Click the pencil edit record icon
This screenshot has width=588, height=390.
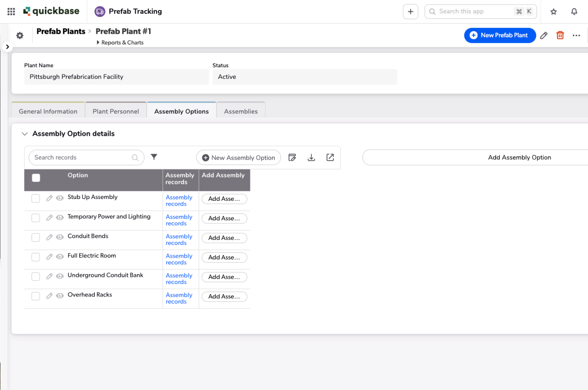pyautogui.click(x=543, y=36)
